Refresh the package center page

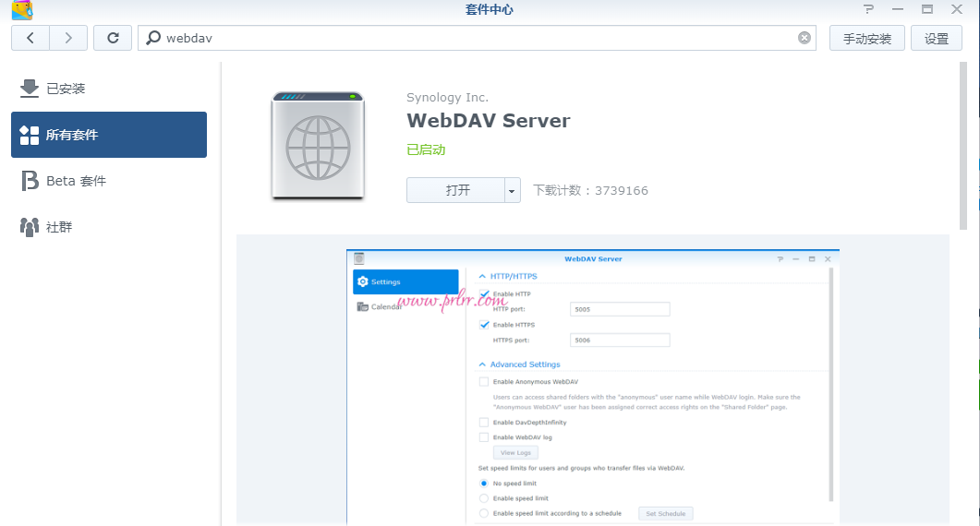click(x=113, y=38)
